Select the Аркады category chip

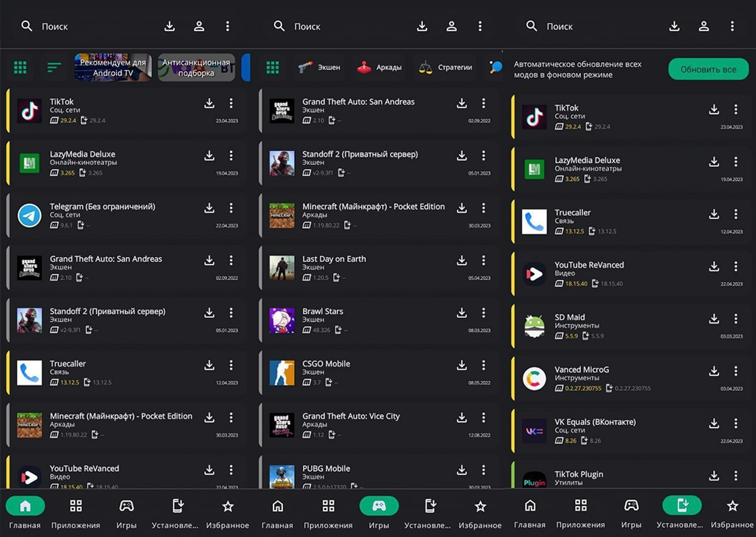(379, 67)
